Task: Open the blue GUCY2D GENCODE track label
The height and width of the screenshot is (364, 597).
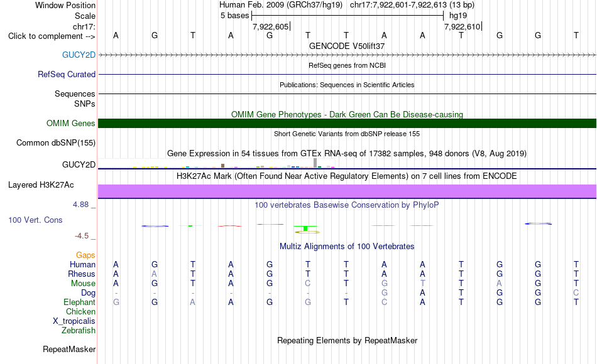Action: [x=79, y=55]
